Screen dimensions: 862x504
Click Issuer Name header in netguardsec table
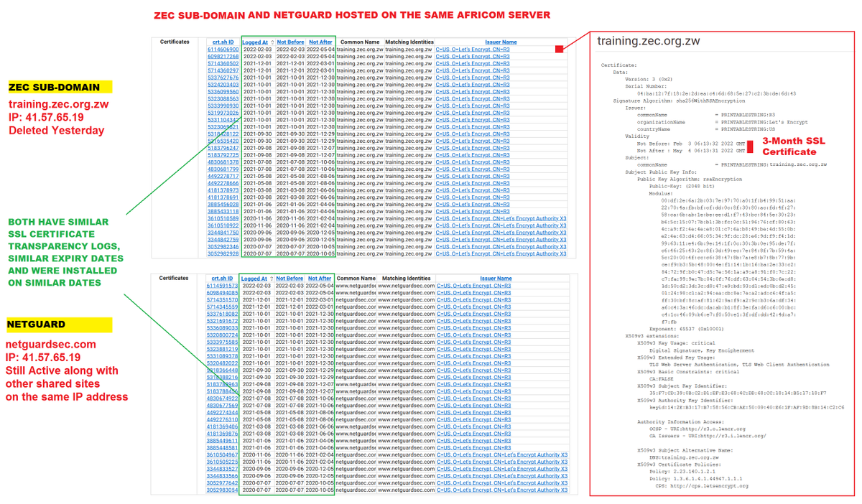pyautogui.click(x=496, y=279)
